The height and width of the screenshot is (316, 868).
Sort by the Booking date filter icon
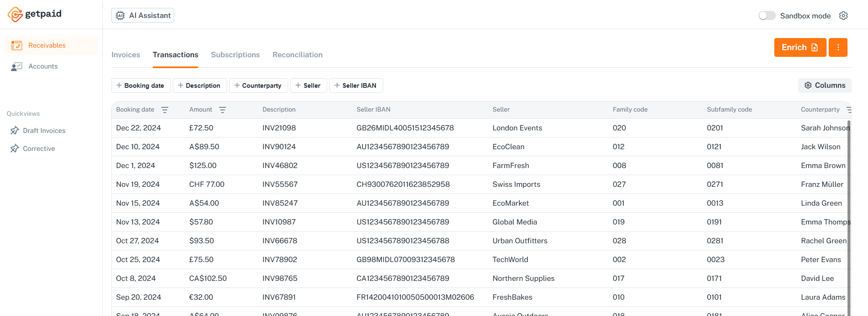pos(165,110)
